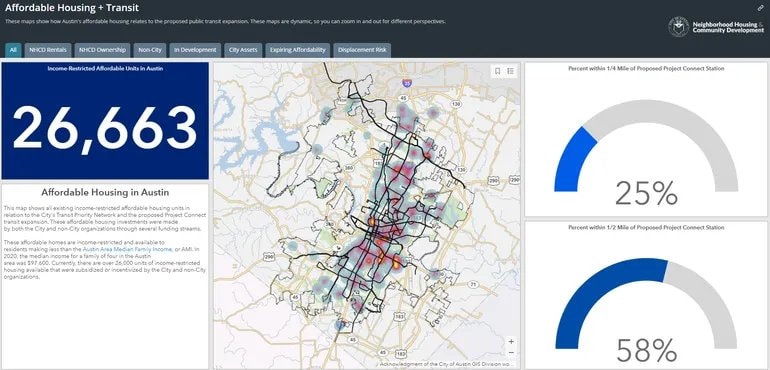The height and width of the screenshot is (370, 770).
Task: Select the All tab
Action: 13,50
